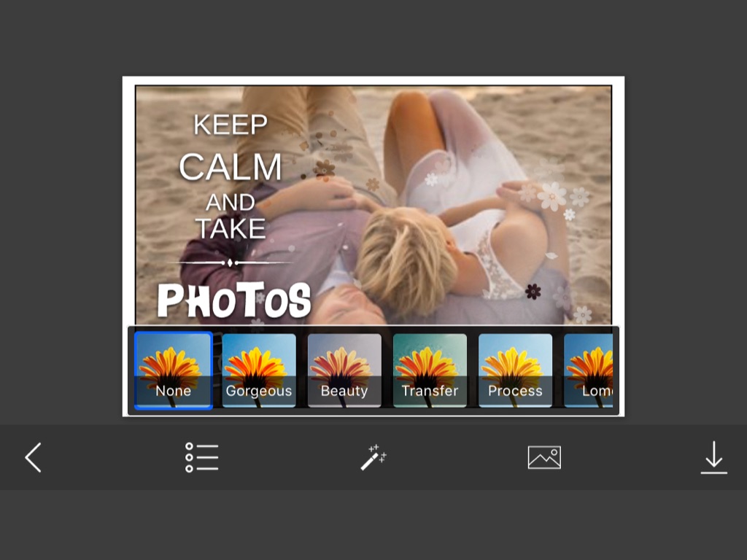This screenshot has width=747, height=560.
Task: Click the PHOTOS text at bottom left
Action: click(234, 300)
